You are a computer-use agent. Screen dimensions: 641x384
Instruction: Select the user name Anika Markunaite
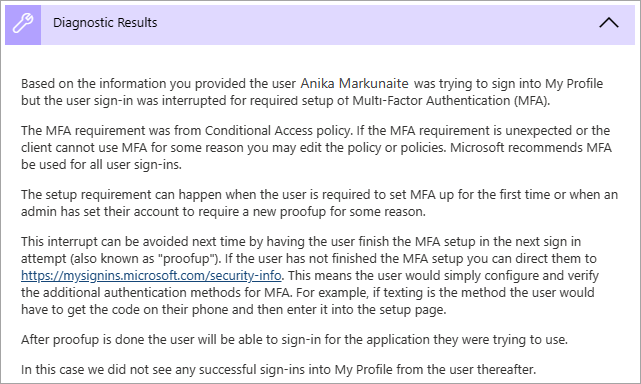[x=354, y=83]
